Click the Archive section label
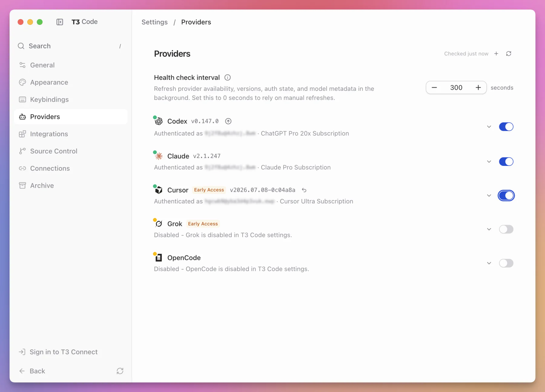Screen dimensions: 545x392 point(42,186)
